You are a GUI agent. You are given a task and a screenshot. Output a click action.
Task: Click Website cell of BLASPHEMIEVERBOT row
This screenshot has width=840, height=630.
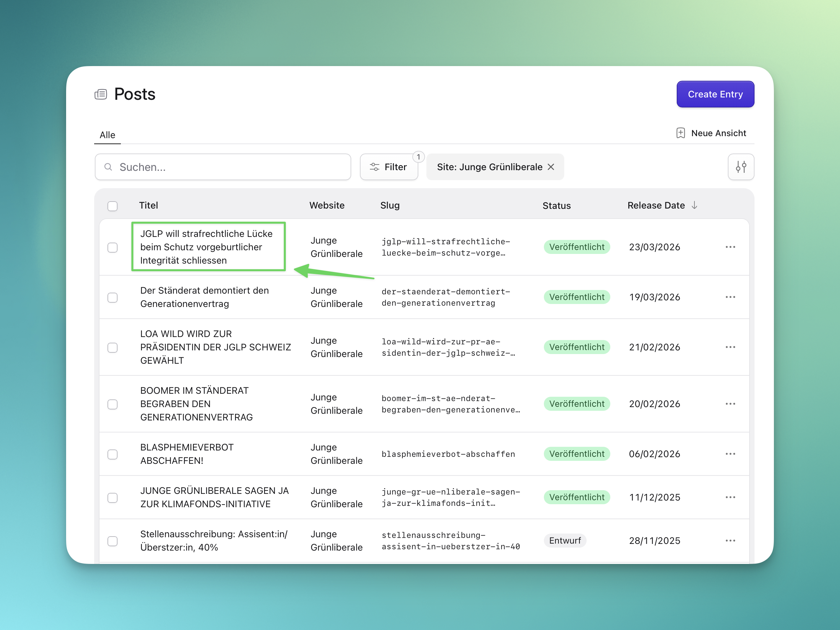(337, 454)
